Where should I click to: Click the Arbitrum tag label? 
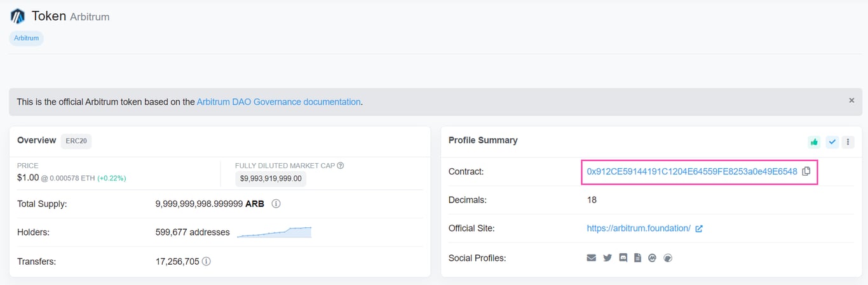(26, 38)
